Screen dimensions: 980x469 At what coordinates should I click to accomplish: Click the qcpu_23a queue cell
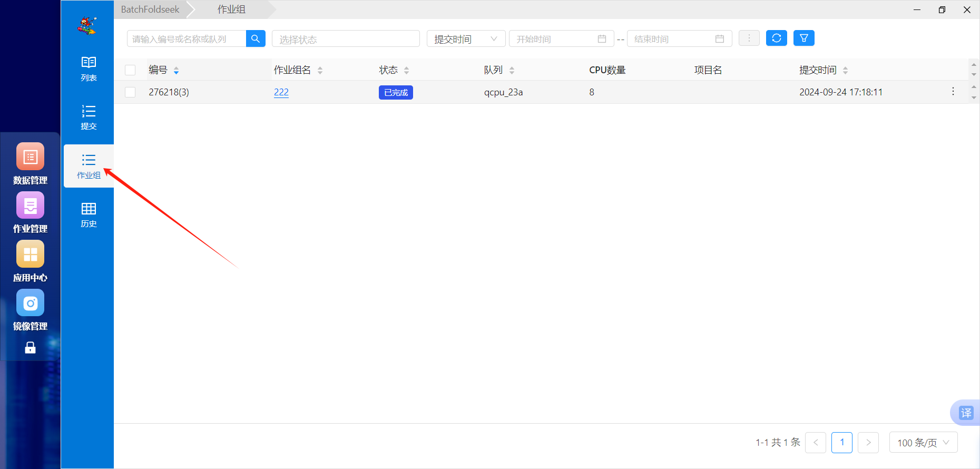(x=504, y=92)
